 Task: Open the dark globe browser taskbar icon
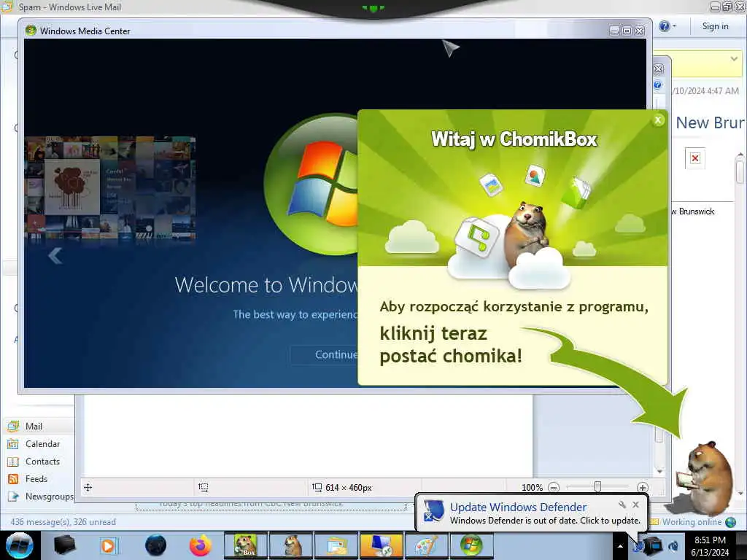point(156,545)
